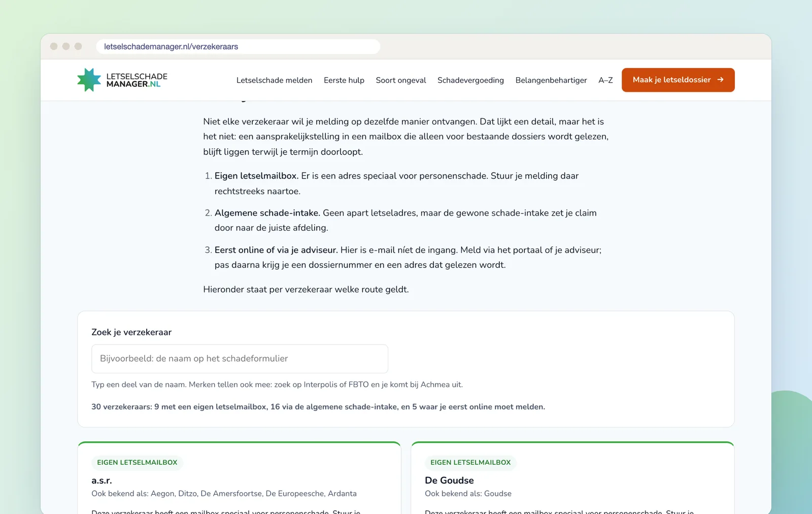
Task: Select Soort ongeval in the navigation
Action: coord(401,80)
